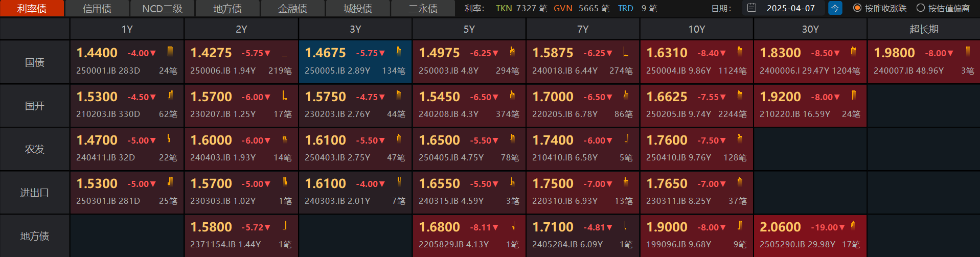Click bond code 2400006.I 29.47Y
Viewport: 980px width, 257px height.
tap(794, 71)
